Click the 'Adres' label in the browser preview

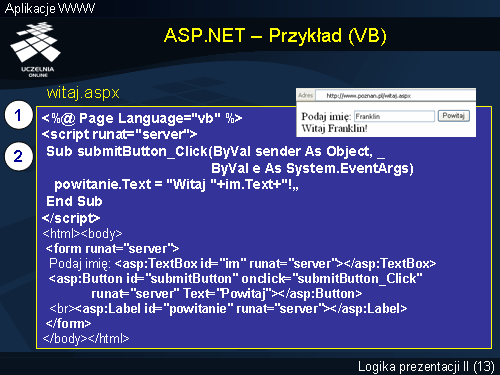pyautogui.click(x=306, y=95)
